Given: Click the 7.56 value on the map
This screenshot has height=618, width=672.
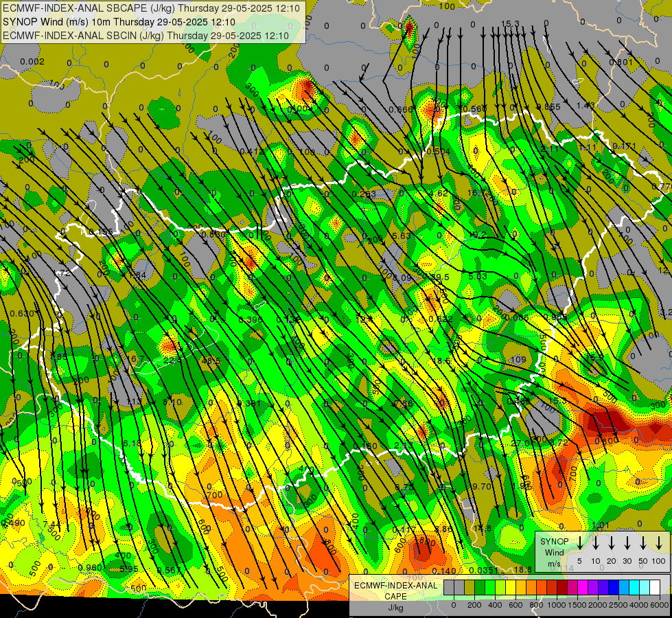Looking at the screenshot, I should click(x=404, y=404).
